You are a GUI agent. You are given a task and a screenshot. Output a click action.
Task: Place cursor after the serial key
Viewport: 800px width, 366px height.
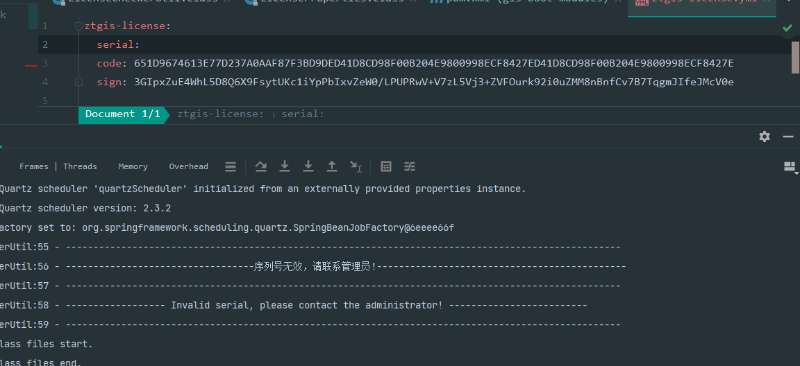click(140, 44)
